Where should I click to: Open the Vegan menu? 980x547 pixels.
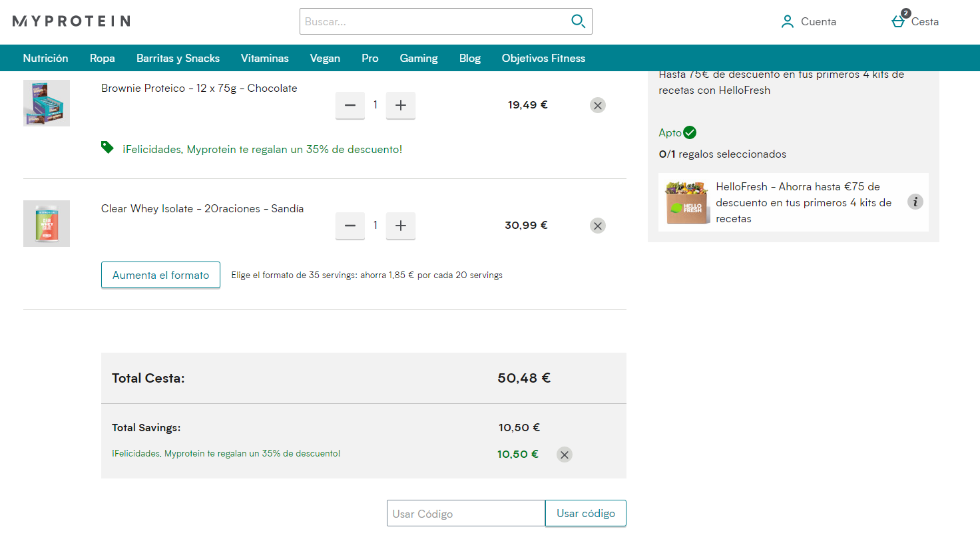pos(325,58)
